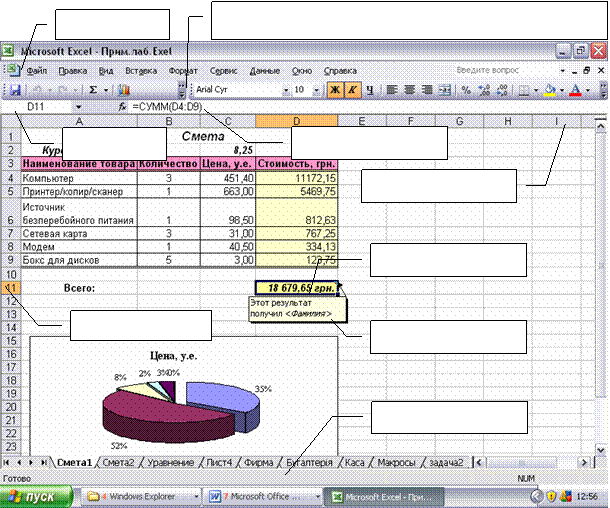Screen dimensions: 610x508
Task: Toggle Italic (К) formatting
Action: 352,90
